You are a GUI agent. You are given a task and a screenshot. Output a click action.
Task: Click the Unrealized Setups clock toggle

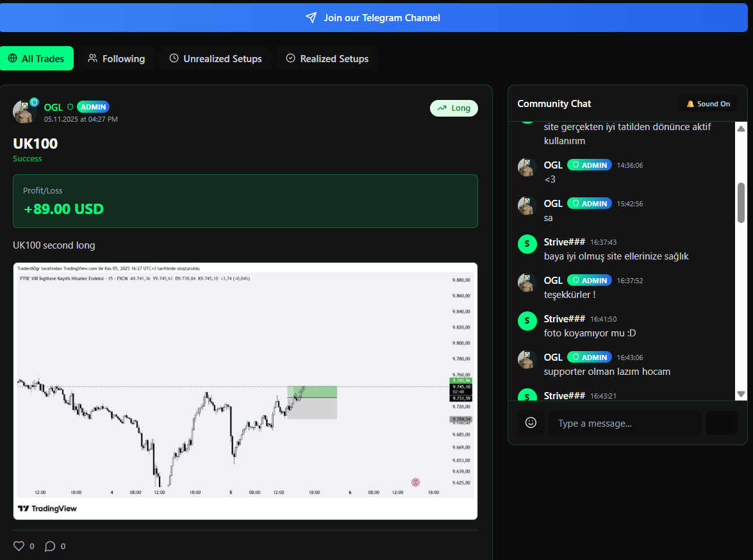point(174,58)
